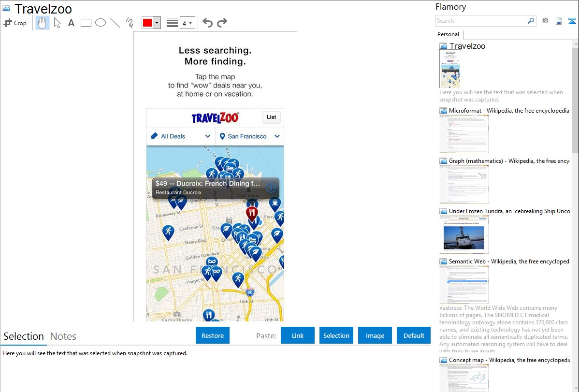Pick the freehand scribble tool
The image size is (579, 392).
(130, 23)
